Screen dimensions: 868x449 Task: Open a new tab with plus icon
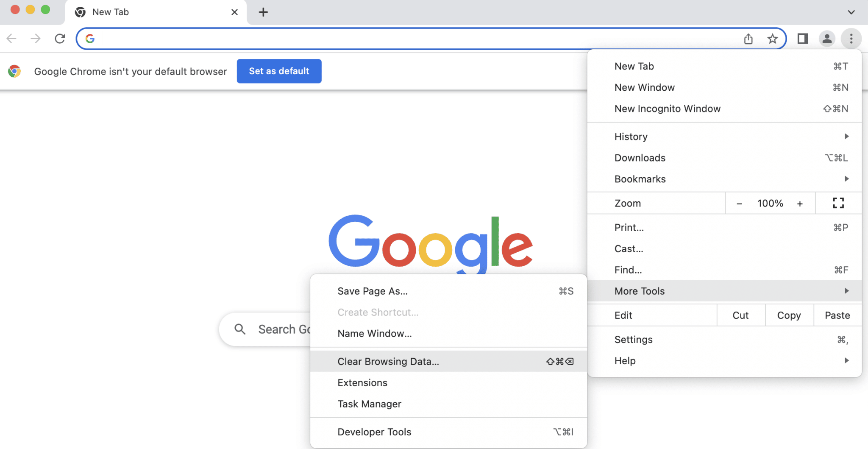tap(263, 12)
